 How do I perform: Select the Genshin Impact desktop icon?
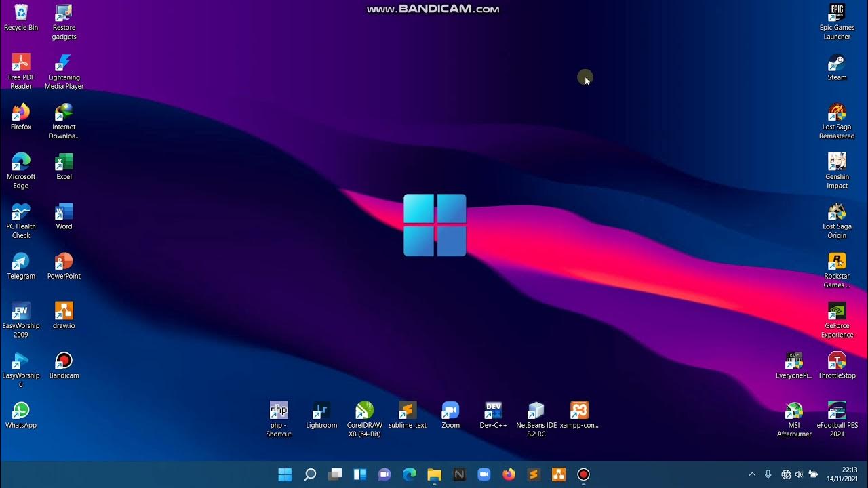pos(837,171)
